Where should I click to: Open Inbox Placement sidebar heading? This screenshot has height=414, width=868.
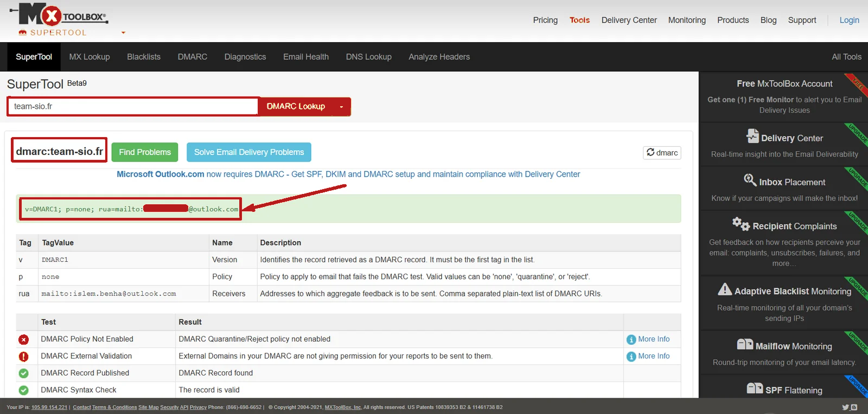coord(792,183)
